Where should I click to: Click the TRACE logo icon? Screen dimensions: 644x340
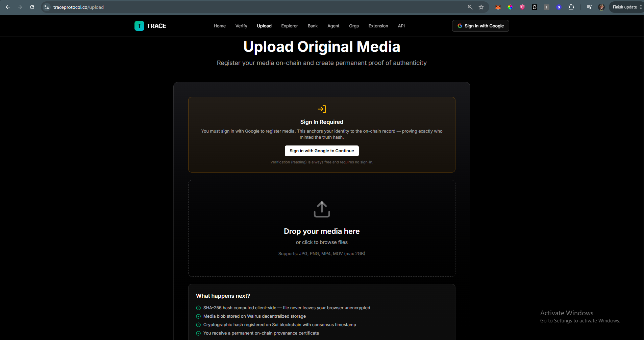[139, 26]
